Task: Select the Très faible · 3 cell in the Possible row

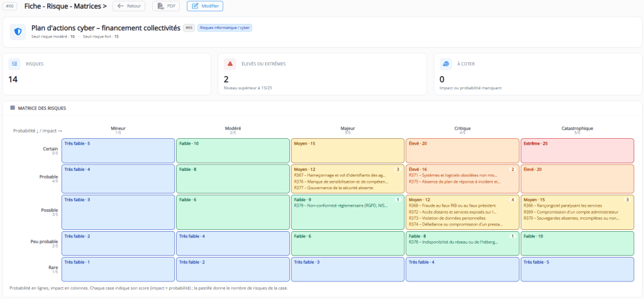Action: (118, 212)
